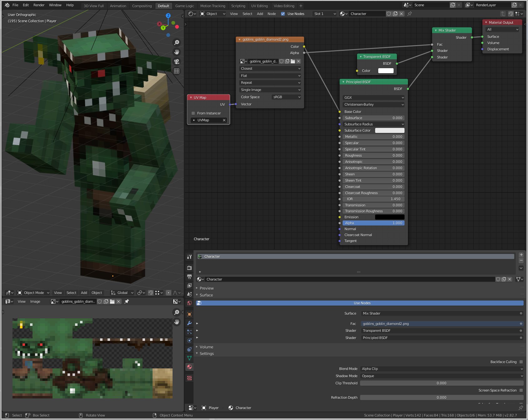Switch to orthographic grid view icon
The width and height of the screenshot is (528, 420).
pos(177,71)
